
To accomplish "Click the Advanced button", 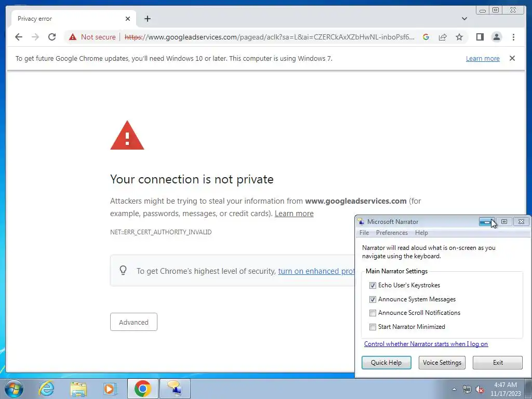I will pyautogui.click(x=134, y=322).
